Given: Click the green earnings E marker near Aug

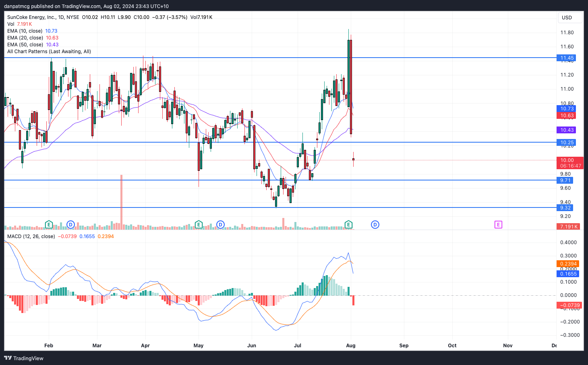Looking at the screenshot, I should click(x=349, y=224).
